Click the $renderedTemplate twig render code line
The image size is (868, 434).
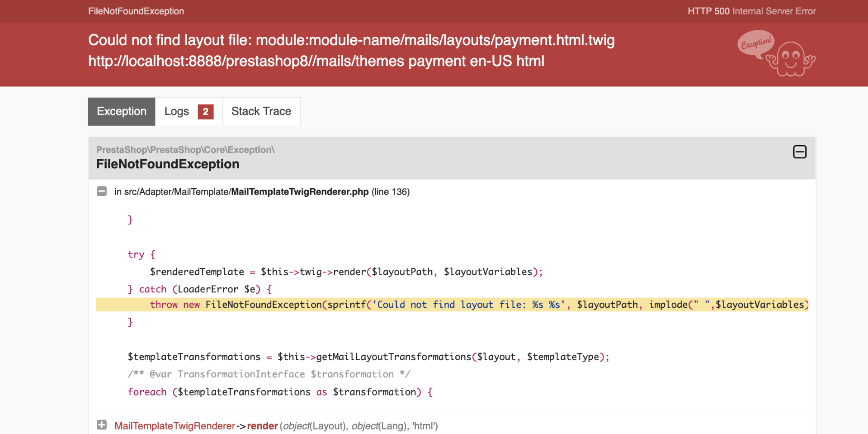coord(346,272)
